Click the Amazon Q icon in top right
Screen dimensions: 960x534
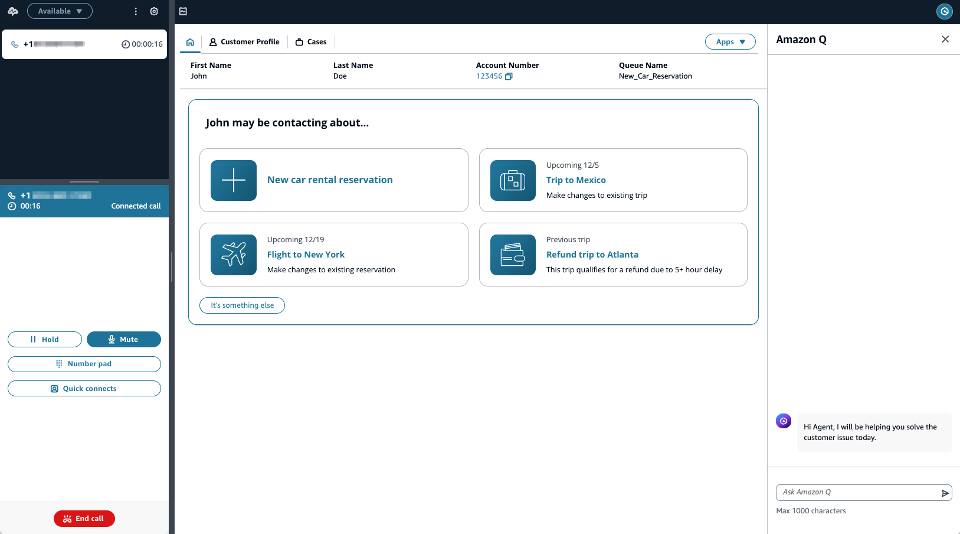coord(944,11)
